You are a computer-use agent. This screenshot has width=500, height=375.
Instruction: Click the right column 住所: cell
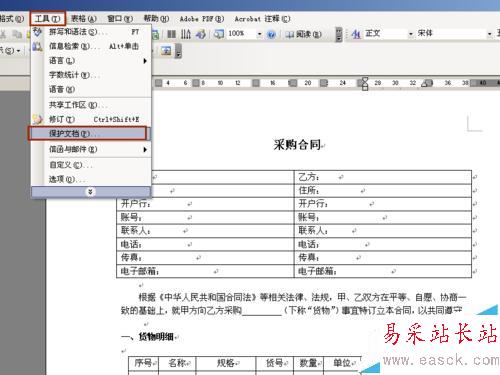[x=383, y=191]
